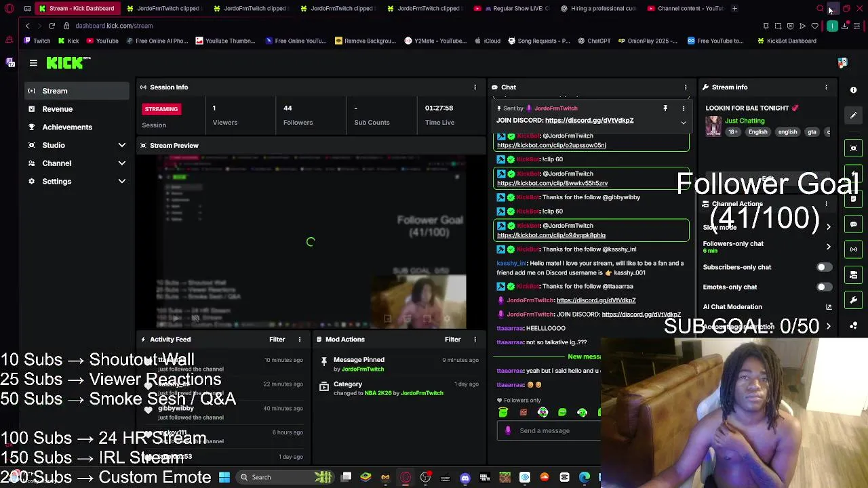
Task: Switch to Hiring a professional browser tab
Action: click(599, 8)
